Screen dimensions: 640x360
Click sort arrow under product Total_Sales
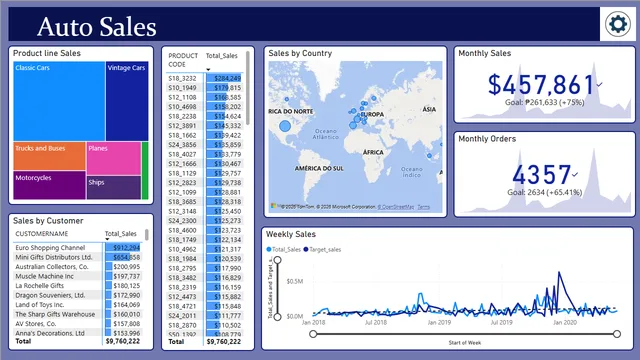208,69
